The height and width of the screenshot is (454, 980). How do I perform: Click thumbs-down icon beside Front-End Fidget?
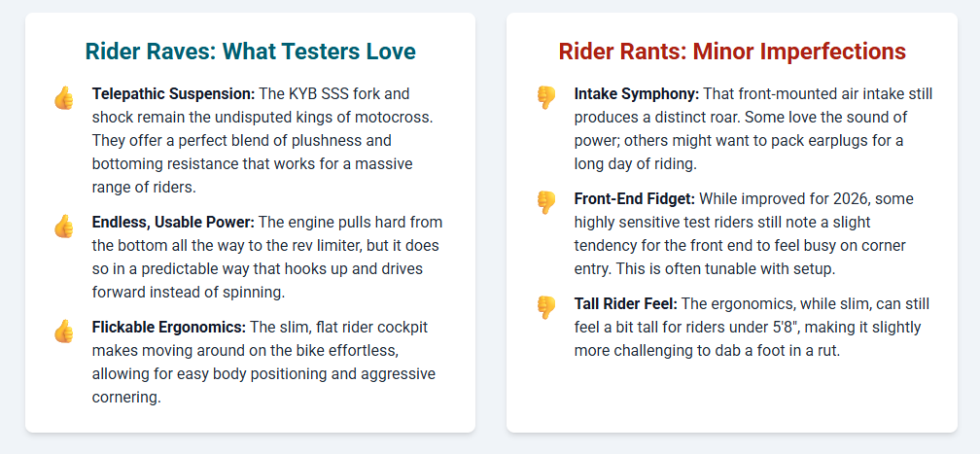tap(546, 202)
